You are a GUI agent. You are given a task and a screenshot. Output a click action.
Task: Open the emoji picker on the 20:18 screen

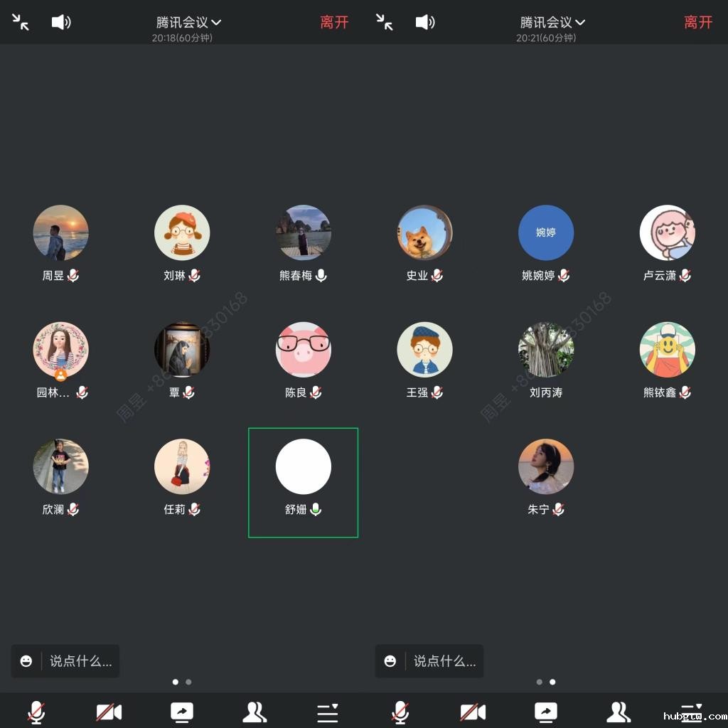click(x=26, y=661)
